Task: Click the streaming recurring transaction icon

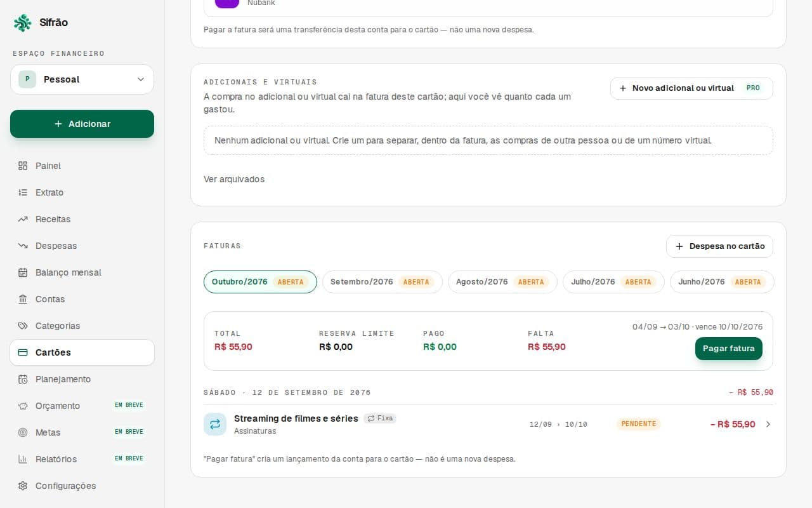Action: click(215, 424)
